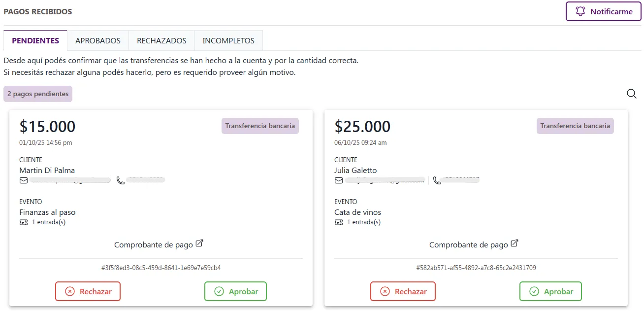Click the ticket icon under Cata de vinos
Viewport: 644px width, 311px height.
pos(339,222)
